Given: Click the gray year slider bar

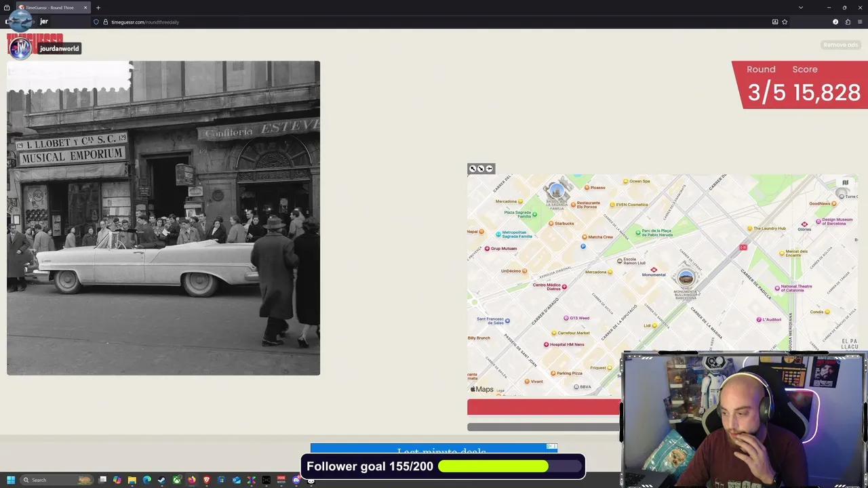Looking at the screenshot, I should [544, 427].
